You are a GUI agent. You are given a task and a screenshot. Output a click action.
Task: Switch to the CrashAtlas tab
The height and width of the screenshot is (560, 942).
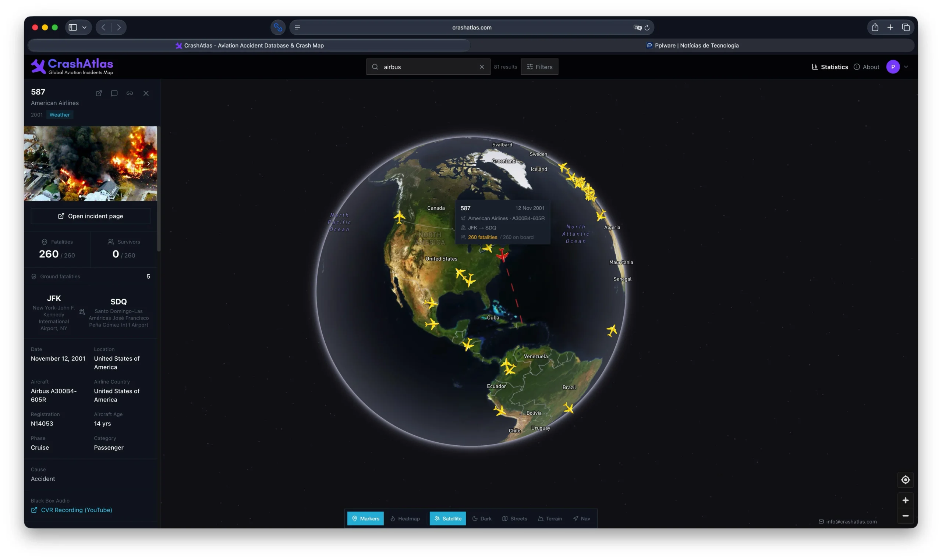pyautogui.click(x=249, y=45)
